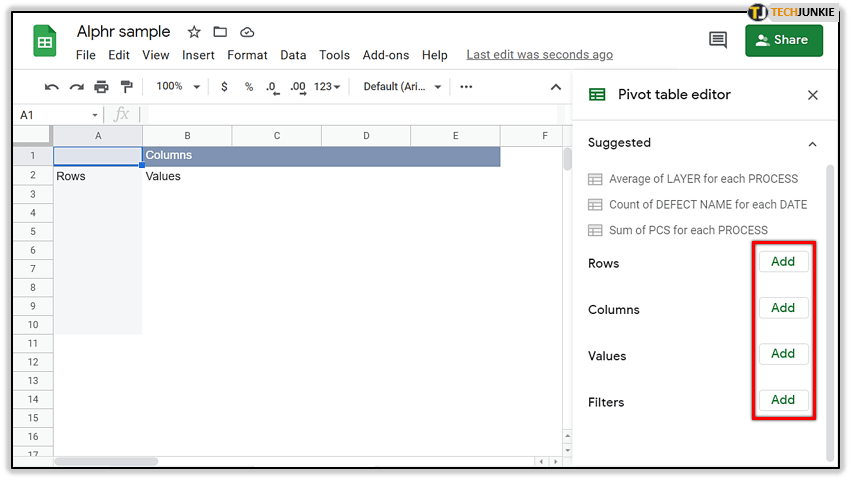Collapse the Suggested section chevron

coord(812,143)
